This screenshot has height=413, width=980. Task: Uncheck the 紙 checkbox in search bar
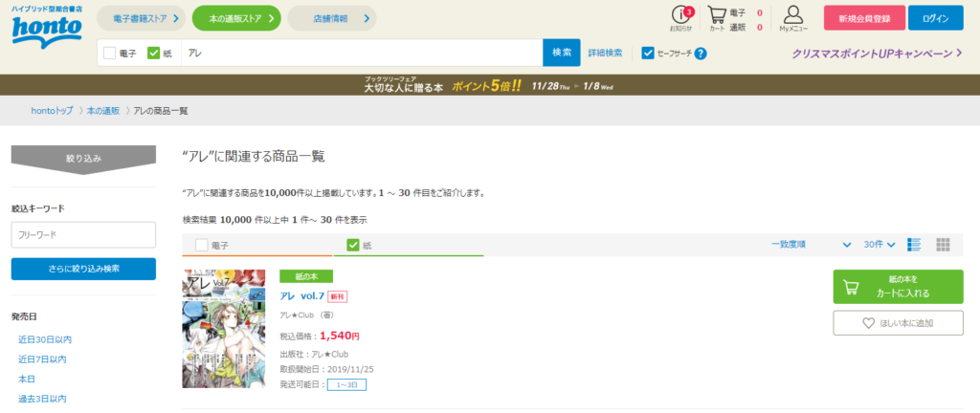pyautogui.click(x=154, y=53)
